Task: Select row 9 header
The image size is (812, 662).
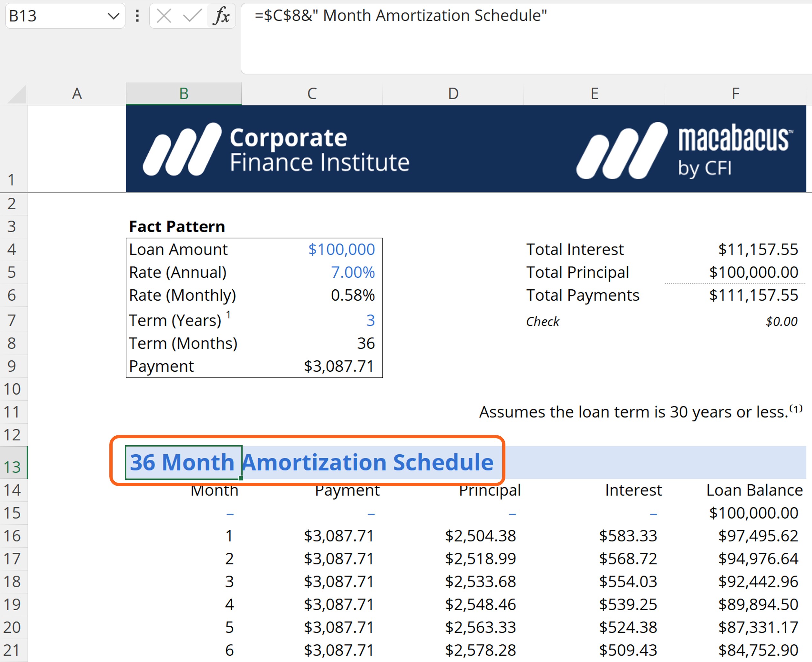Action: (x=12, y=366)
